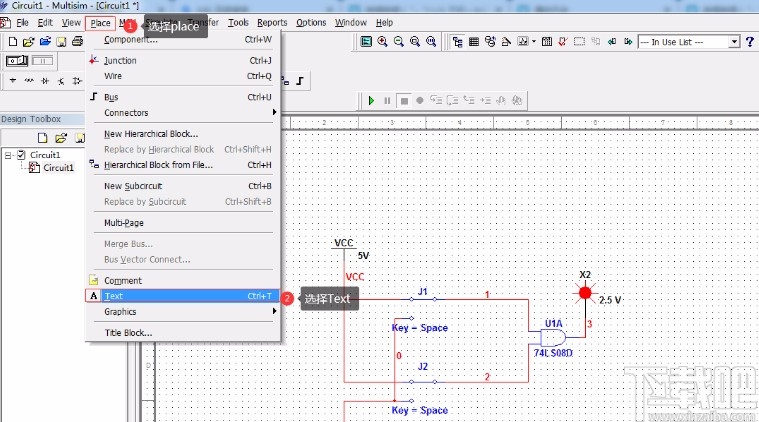Choose Title Block... from the Place menu
The image size is (759, 422).
tap(184, 332)
